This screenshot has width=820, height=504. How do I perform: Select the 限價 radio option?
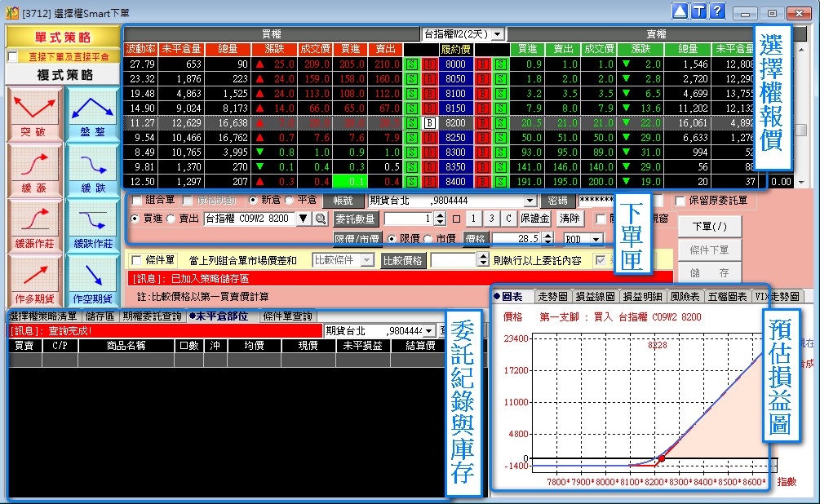[392, 238]
